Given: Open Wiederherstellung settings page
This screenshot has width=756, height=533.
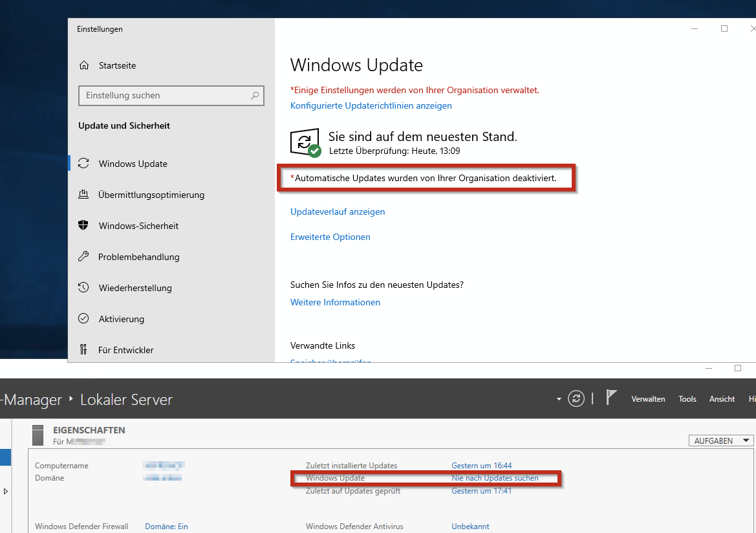Looking at the screenshot, I should pyautogui.click(x=135, y=288).
